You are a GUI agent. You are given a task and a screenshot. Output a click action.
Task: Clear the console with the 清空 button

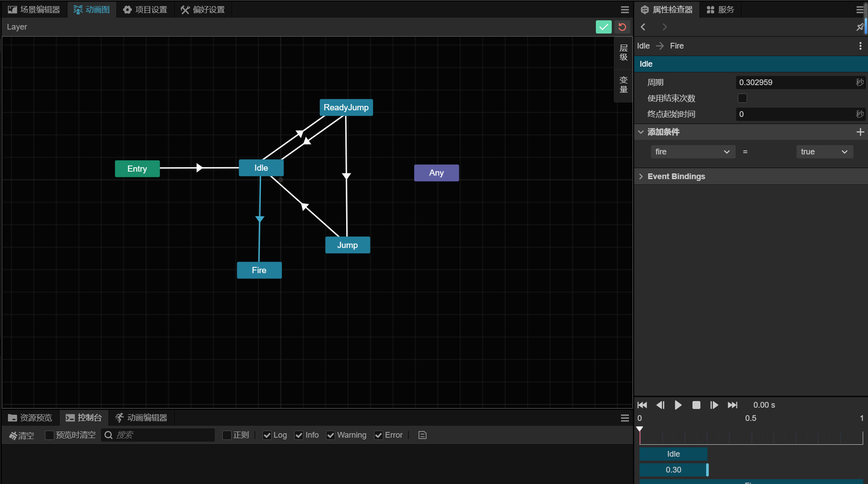[21, 435]
